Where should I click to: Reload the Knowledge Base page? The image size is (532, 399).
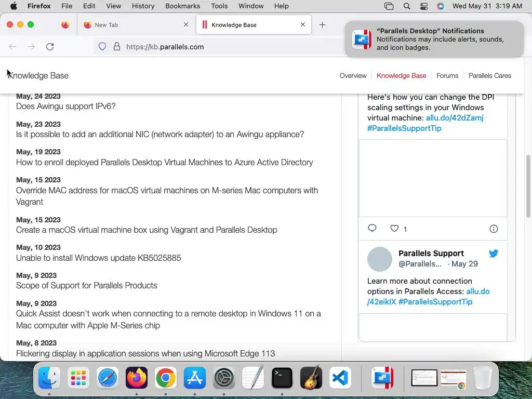(x=50, y=47)
